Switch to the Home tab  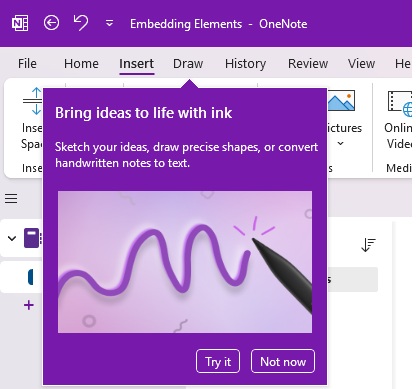pos(81,63)
